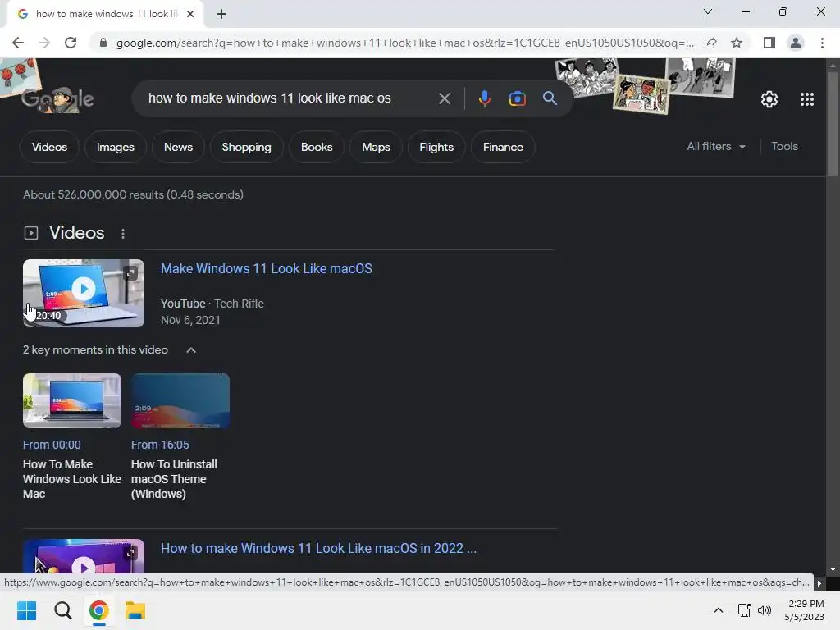This screenshot has width=840, height=630.
Task: Open the taskbar clock showing 2:29 PM
Action: 804,610
